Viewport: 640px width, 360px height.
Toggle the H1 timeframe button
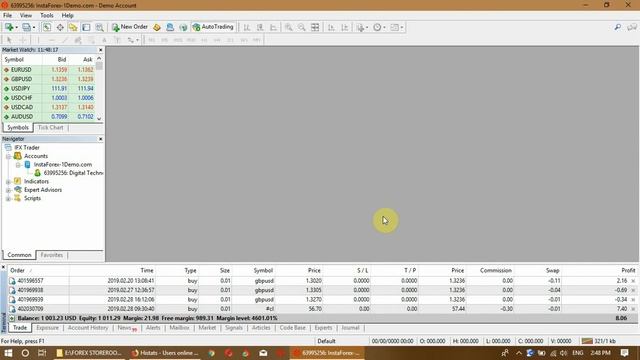pyautogui.click(x=204, y=40)
